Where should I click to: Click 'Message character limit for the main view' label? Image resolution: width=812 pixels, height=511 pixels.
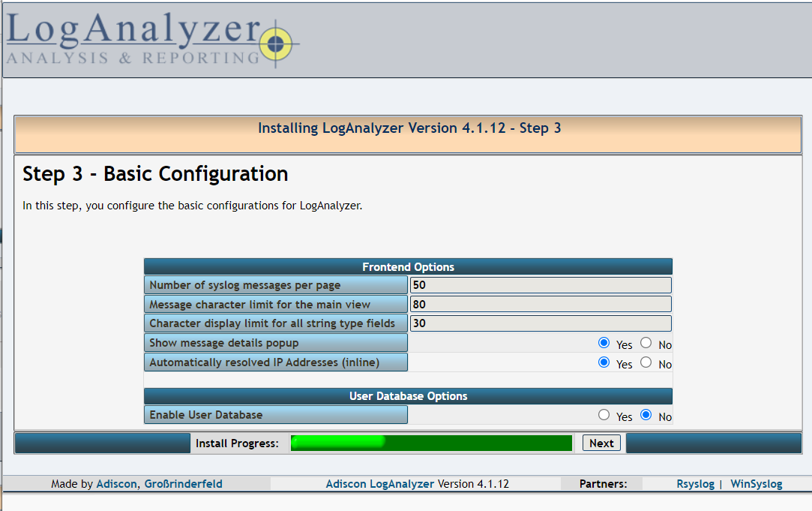coord(260,304)
